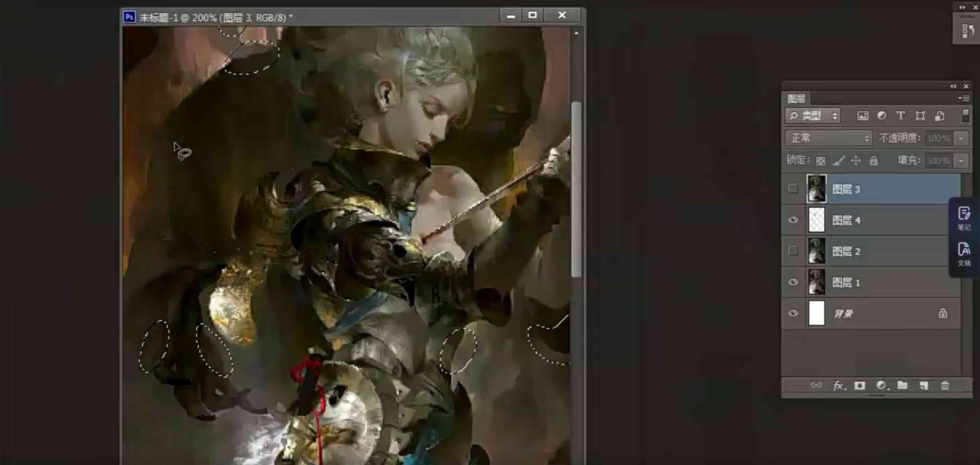Select 图层 2 thumbnail

coord(816,251)
